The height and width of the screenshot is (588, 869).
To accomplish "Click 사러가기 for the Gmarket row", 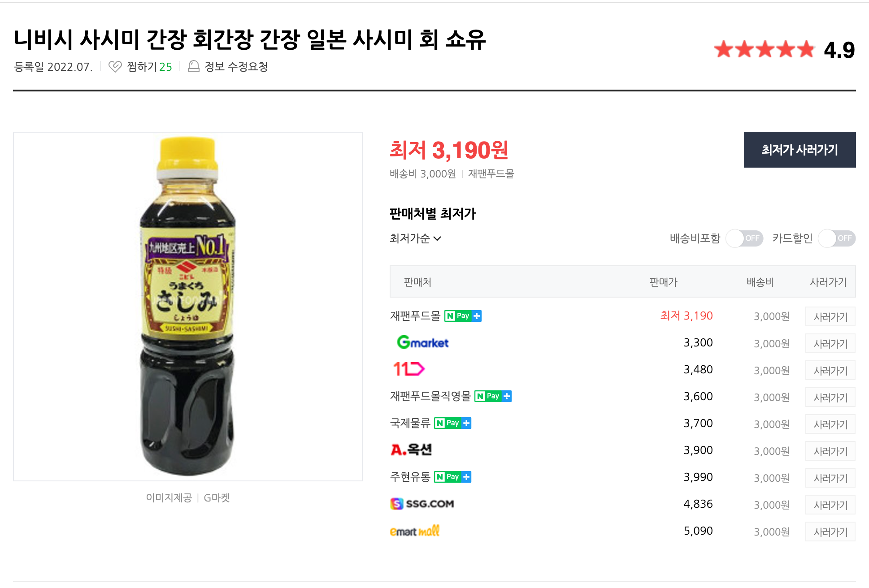I will pyautogui.click(x=830, y=343).
